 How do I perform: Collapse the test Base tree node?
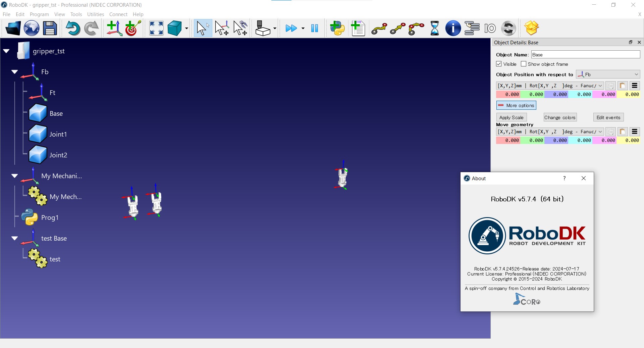14,238
